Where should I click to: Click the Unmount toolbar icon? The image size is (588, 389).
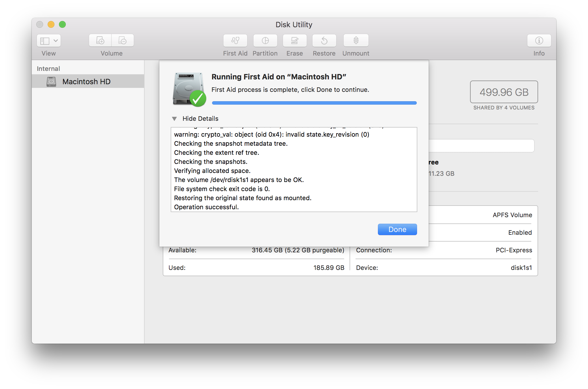(x=356, y=41)
